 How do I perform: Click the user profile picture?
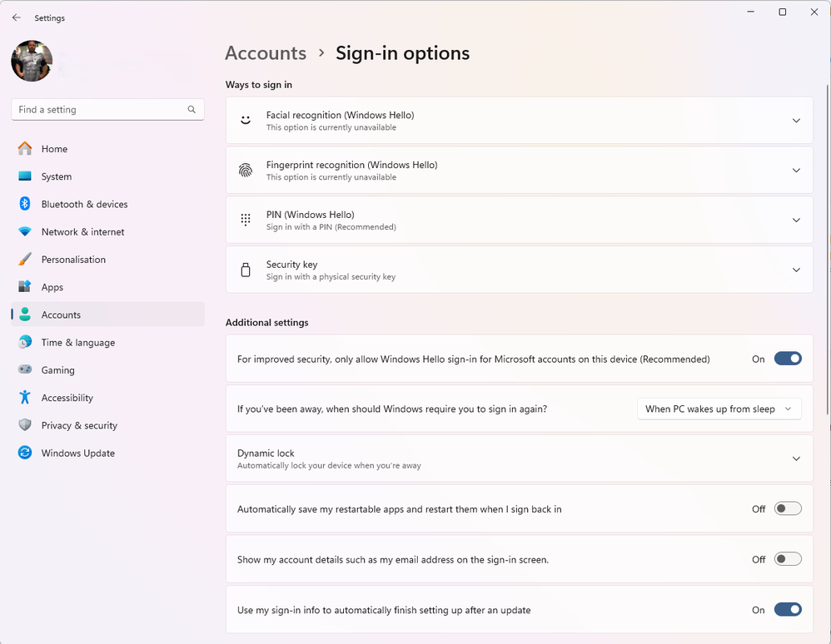click(32, 61)
